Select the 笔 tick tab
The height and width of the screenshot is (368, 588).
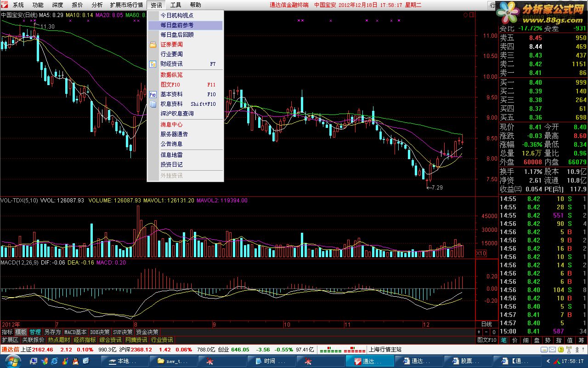(x=504, y=340)
